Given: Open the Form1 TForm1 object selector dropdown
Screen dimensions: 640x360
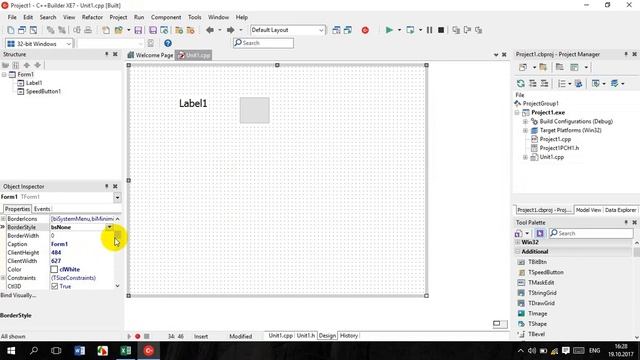Looking at the screenshot, I should [117, 198].
